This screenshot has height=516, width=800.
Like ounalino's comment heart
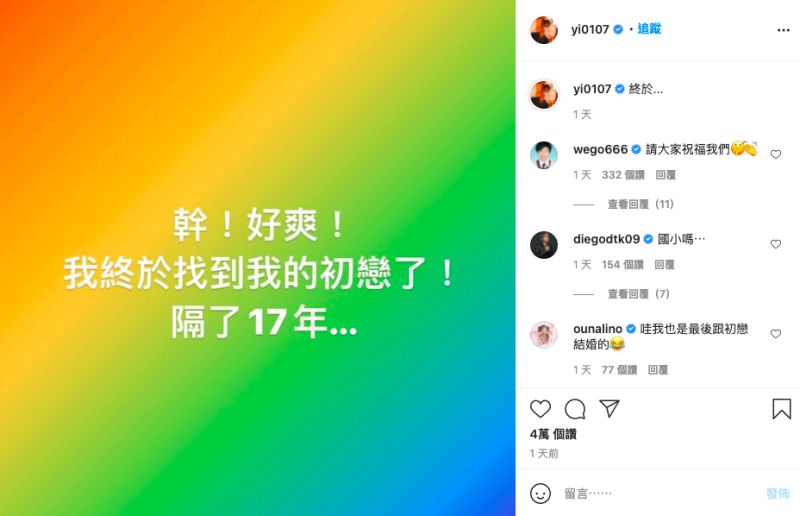(x=776, y=334)
